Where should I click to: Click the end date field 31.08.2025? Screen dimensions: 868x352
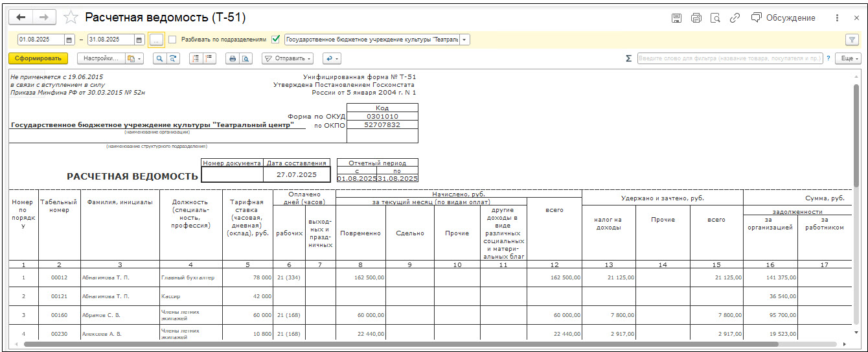(111, 40)
